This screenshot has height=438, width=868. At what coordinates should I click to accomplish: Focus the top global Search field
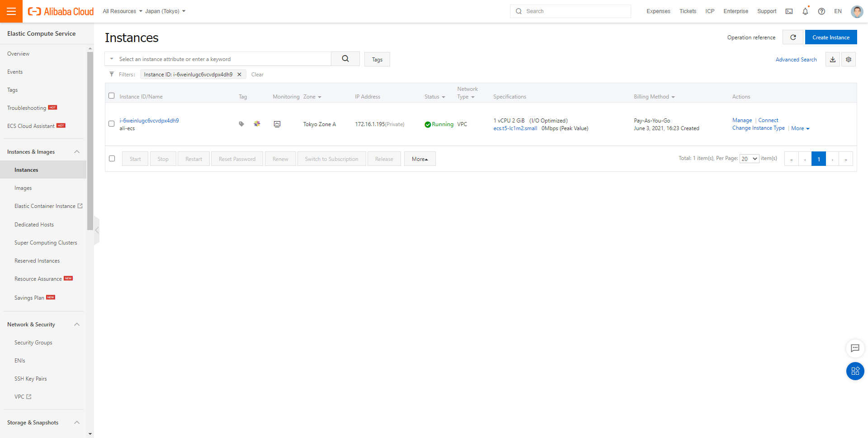[571, 11]
